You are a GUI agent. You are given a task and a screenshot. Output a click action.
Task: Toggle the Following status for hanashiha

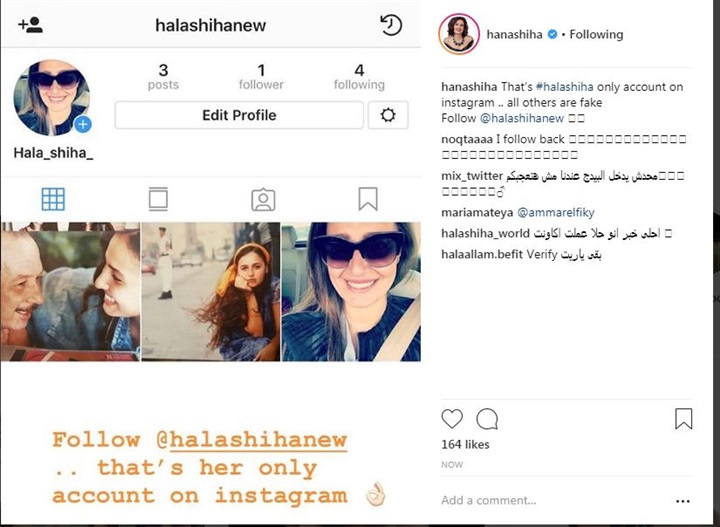(596, 34)
